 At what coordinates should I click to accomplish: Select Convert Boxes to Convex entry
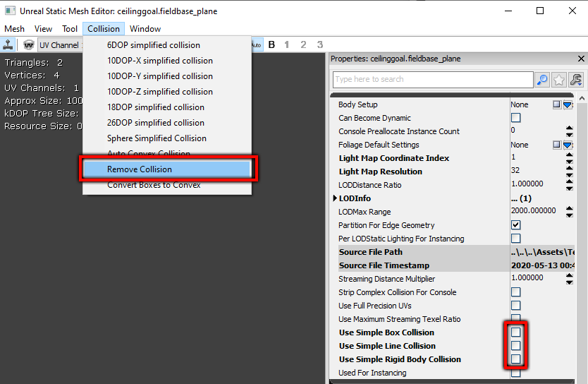(167, 186)
